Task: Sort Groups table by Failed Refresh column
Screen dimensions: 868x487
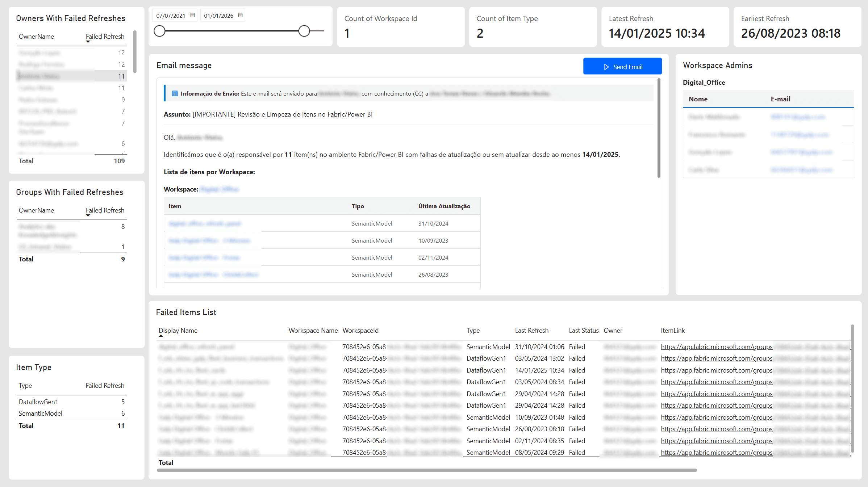Action: coord(105,210)
